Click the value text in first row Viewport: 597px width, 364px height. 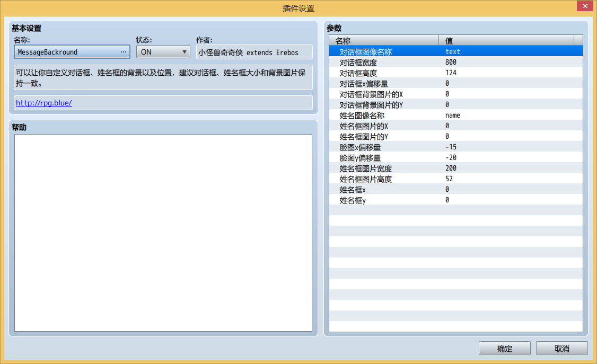click(453, 51)
